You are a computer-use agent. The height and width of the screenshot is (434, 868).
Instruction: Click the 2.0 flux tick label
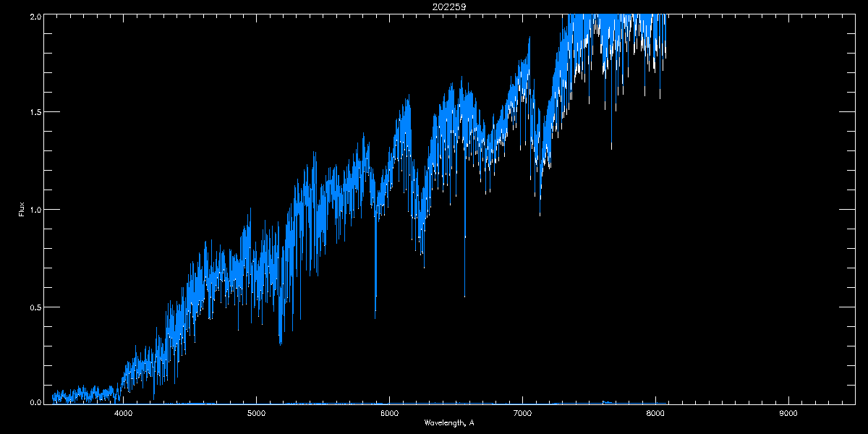tap(34, 16)
